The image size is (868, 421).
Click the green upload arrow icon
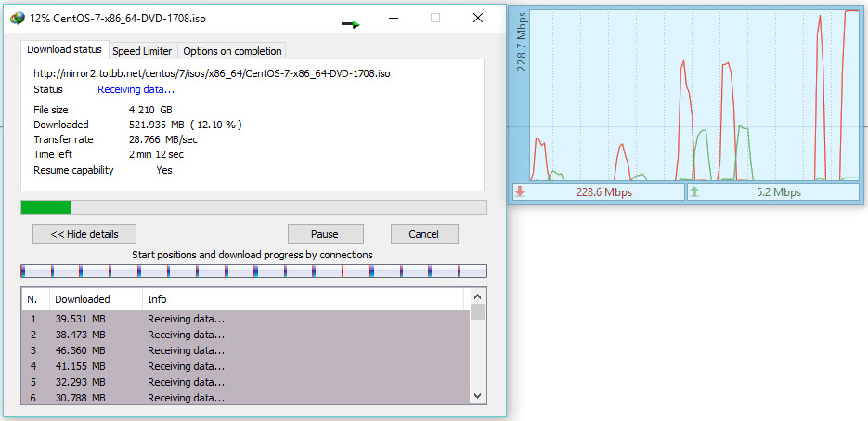[x=694, y=192]
